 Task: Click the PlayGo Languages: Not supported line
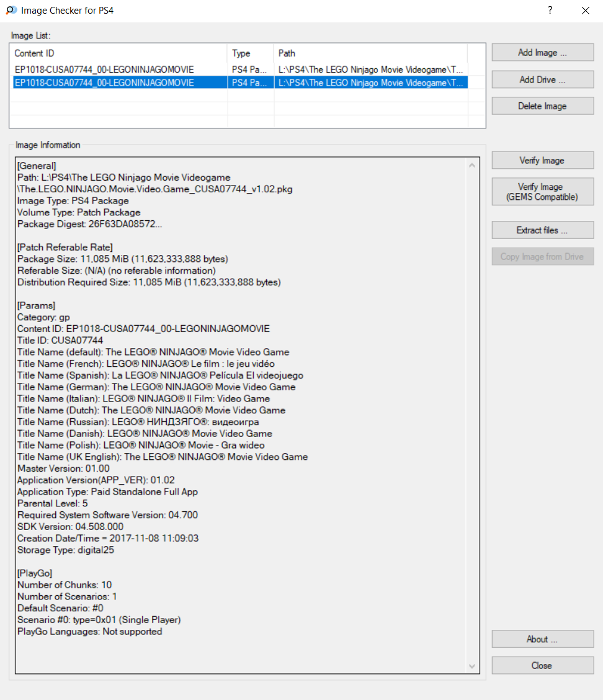[x=90, y=630]
